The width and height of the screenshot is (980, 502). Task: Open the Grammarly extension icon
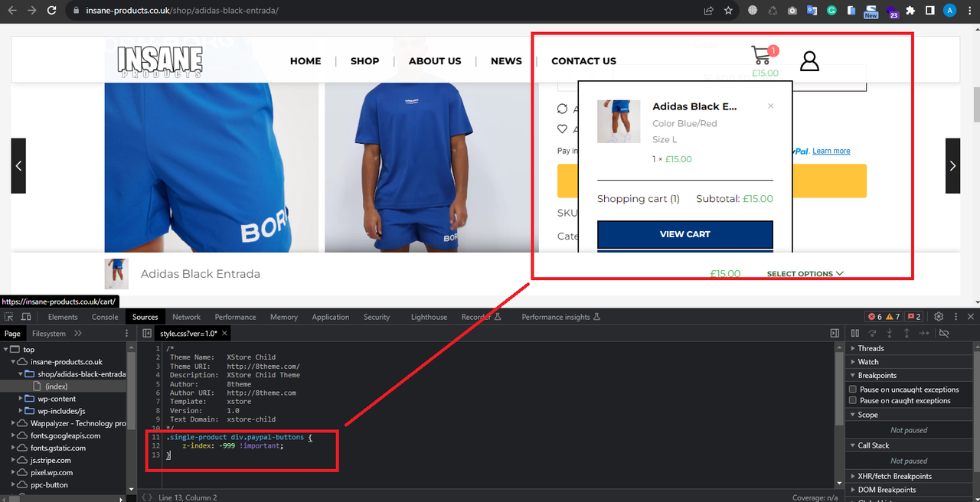pos(831,11)
